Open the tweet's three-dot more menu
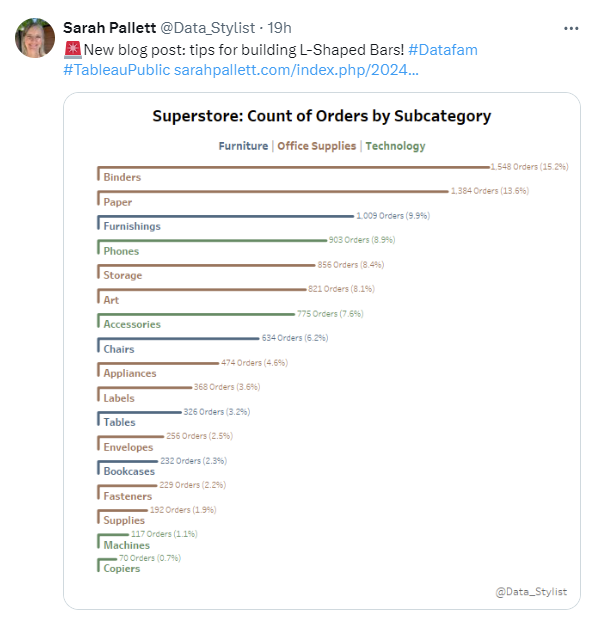This screenshot has width=603, height=627. tap(571, 28)
